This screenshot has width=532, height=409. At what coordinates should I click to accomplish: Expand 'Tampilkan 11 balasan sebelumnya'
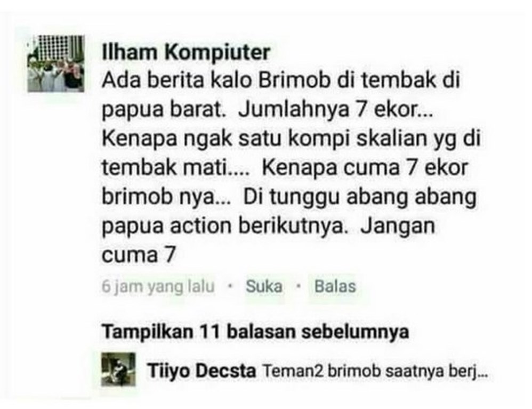point(255,331)
